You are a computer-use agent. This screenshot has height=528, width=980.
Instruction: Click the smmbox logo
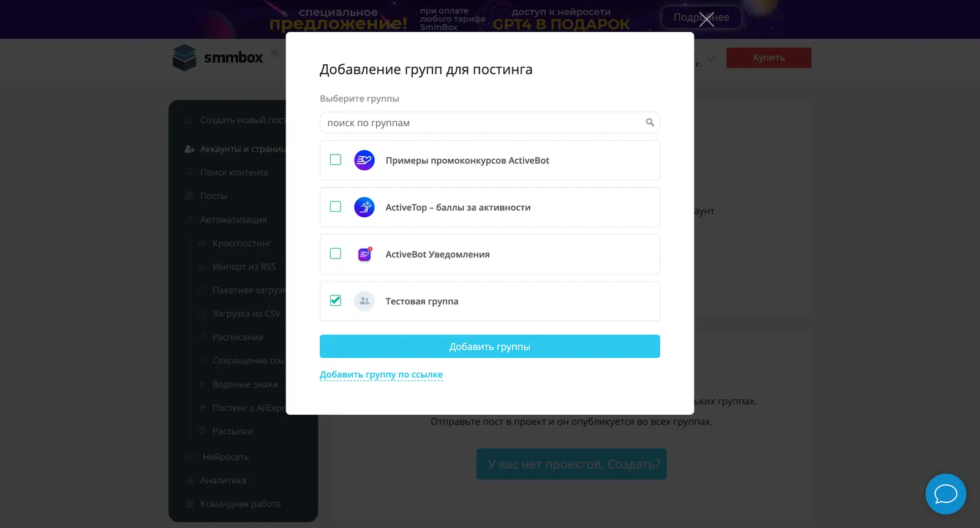218,58
